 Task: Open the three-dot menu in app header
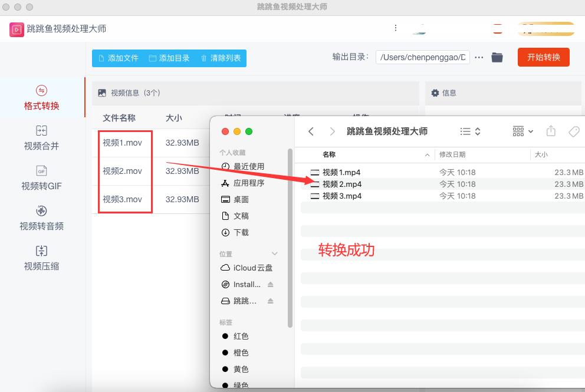tap(396, 28)
